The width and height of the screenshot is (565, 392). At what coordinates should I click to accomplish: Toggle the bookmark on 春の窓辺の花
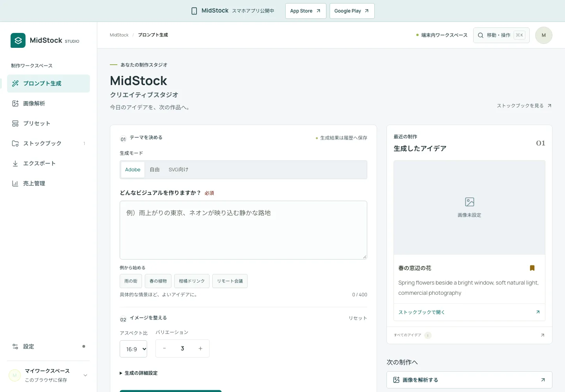coord(532,268)
